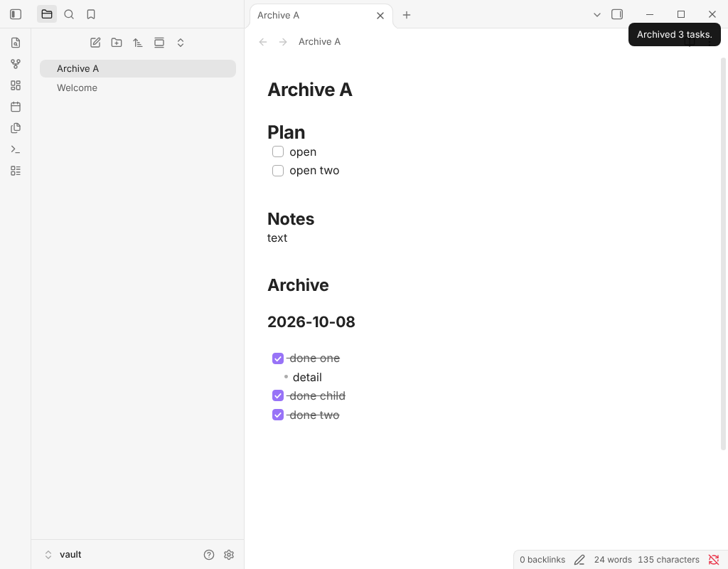Change the file sort order
The height and width of the screenshot is (569, 728).
[x=138, y=43]
